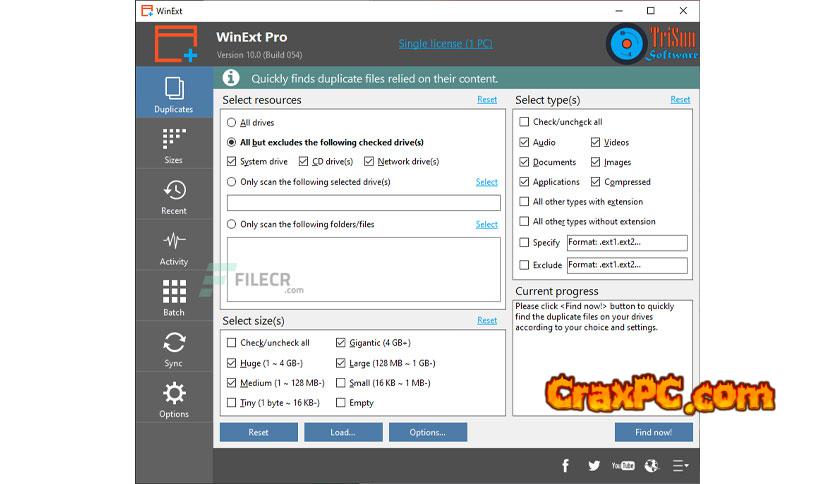Open the Activity section in the sidebar

coord(174,246)
